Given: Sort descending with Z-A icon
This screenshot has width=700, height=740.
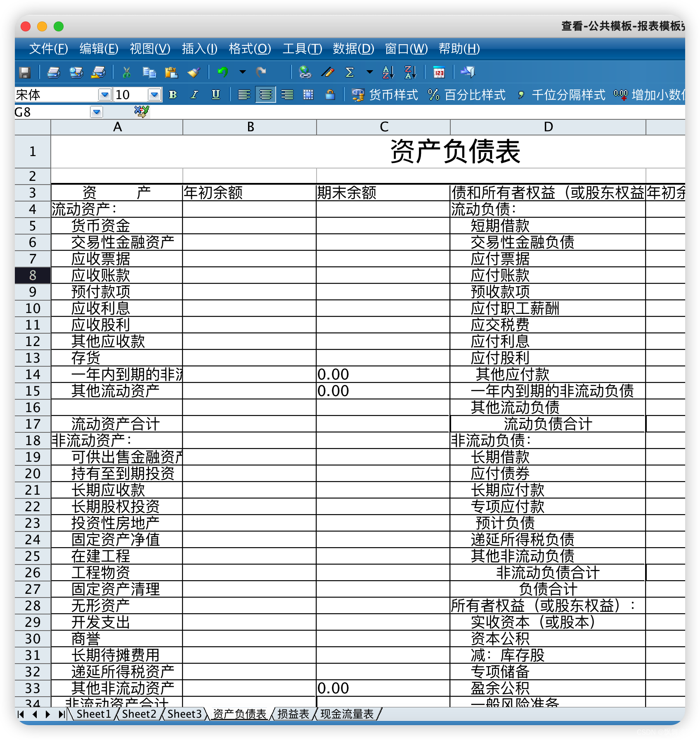Looking at the screenshot, I should pyautogui.click(x=410, y=72).
